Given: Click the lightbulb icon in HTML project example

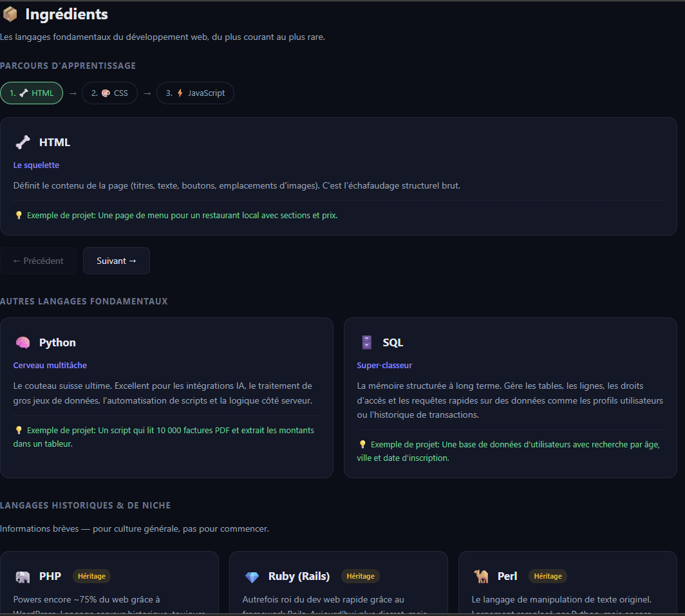Looking at the screenshot, I should tap(18, 215).
